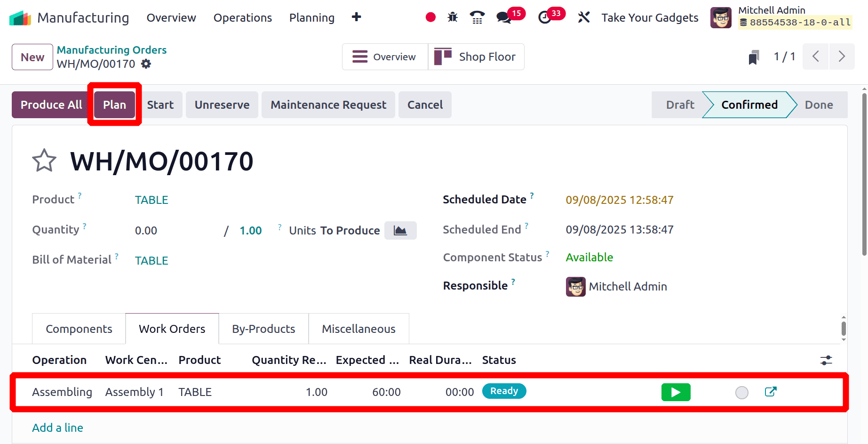Click the Ready status badge
This screenshot has width=868, height=444.
pyautogui.click(x=504, y=391)
